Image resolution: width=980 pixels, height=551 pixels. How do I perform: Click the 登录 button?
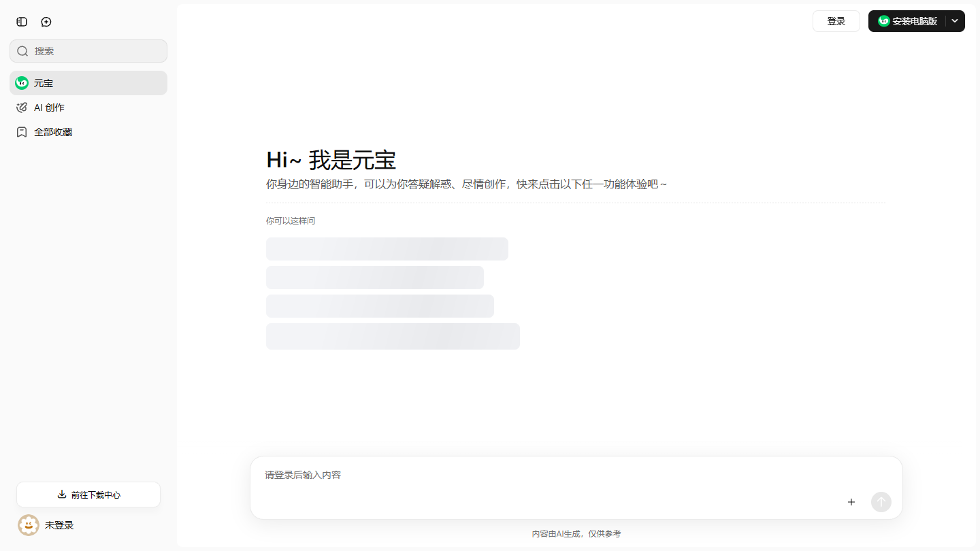click(836, 21)
